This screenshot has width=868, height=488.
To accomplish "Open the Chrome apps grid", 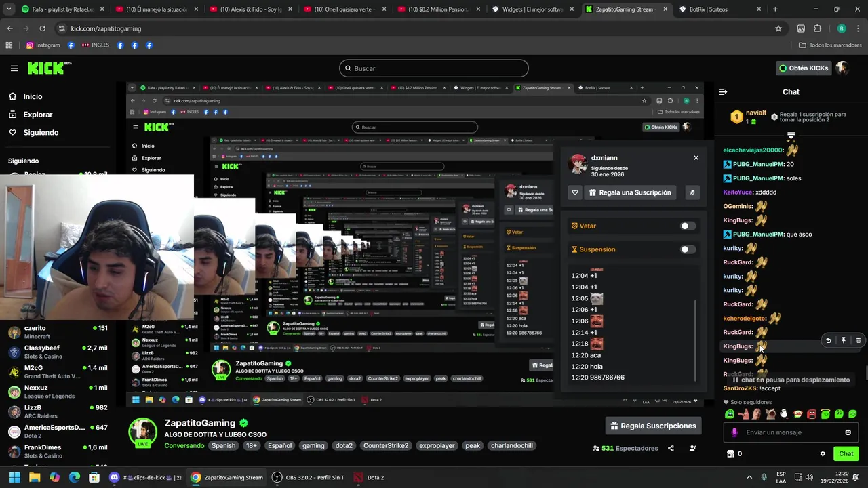I will 9,45.
